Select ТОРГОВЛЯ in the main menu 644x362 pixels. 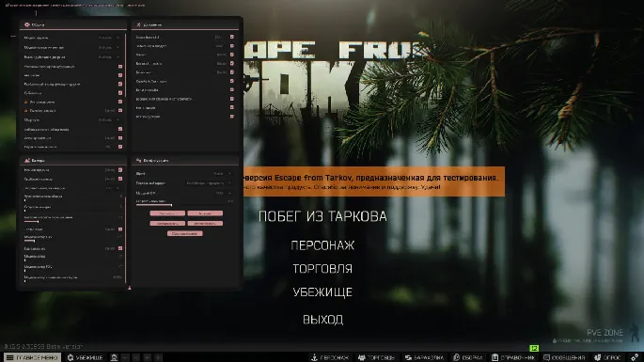pyautogui.click(x=322, y=269)
